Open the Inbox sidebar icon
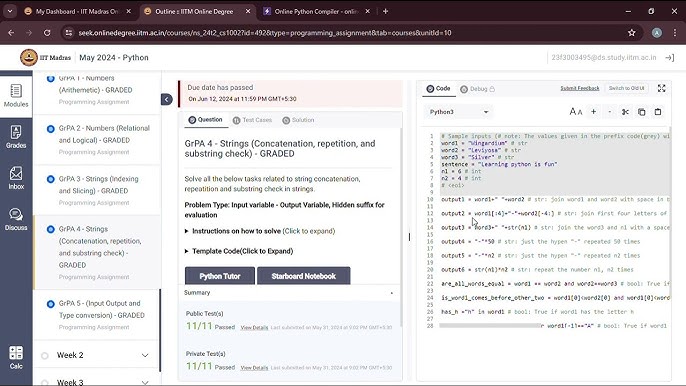This screenshot has height=386, width=686. 16,178
